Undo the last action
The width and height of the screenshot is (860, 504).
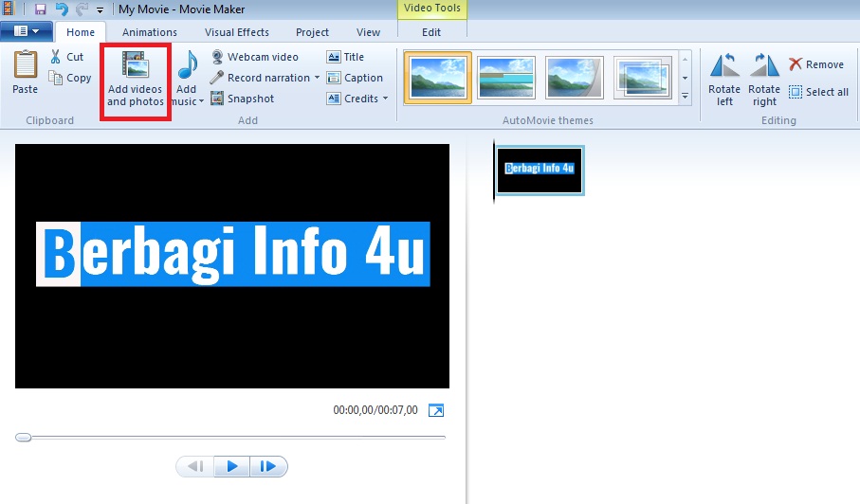point(62,9)
